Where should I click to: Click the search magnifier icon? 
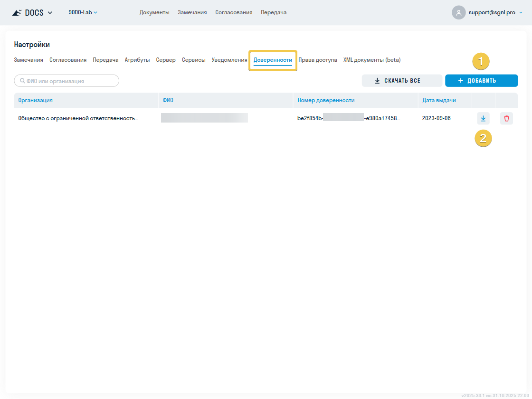tap(22, 81)
